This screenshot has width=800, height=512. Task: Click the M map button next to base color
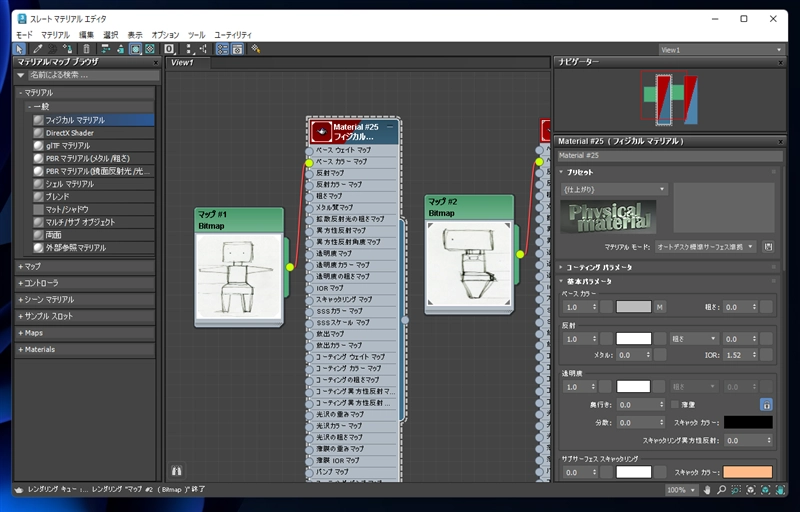[x=660, y=307]
